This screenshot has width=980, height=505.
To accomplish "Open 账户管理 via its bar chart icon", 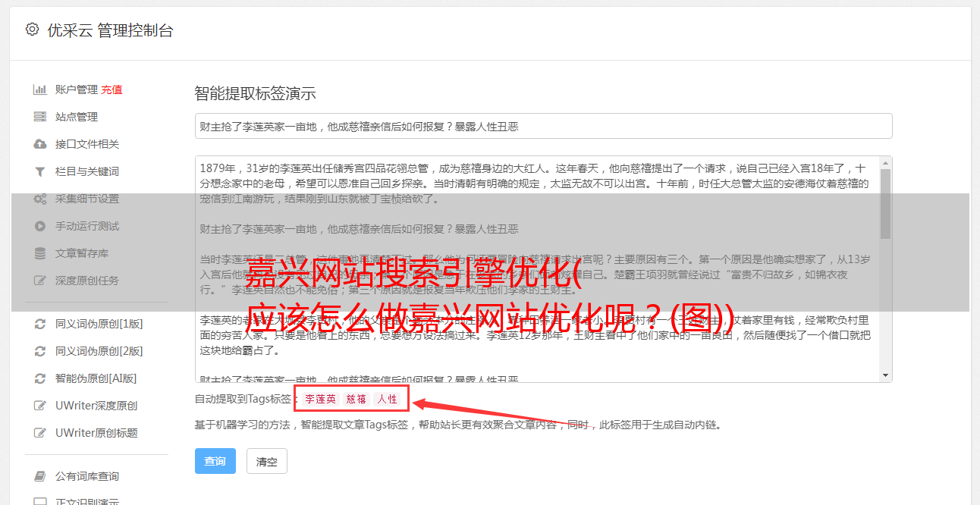I will tap(40, 89).
